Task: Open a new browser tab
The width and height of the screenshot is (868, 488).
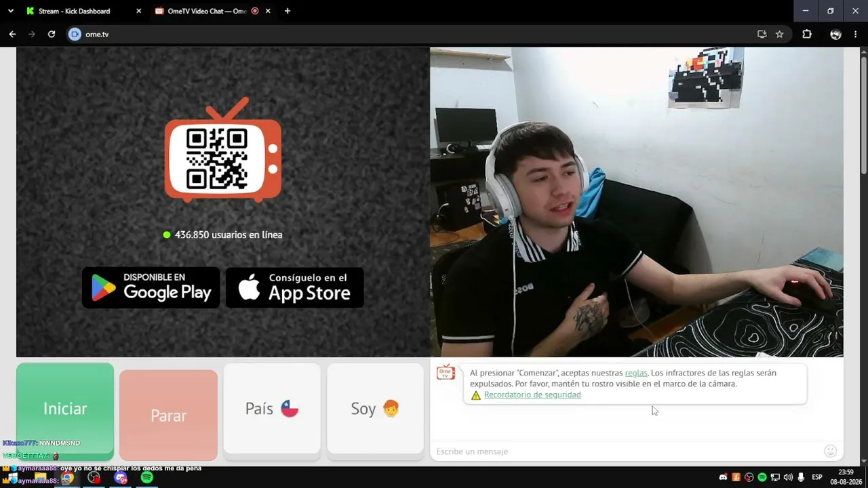Action: (x=288, y=11)
